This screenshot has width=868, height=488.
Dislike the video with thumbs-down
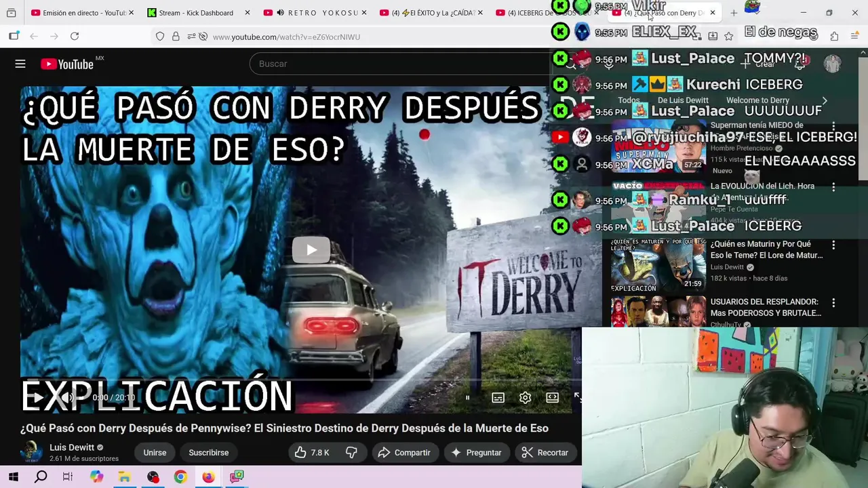351,453
